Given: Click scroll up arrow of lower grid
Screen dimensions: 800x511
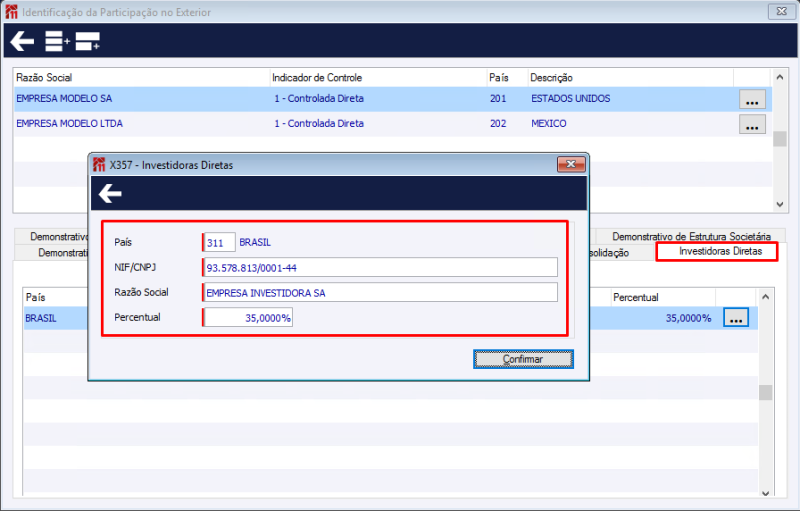Looking at the screenshot, I should point(765,297).
